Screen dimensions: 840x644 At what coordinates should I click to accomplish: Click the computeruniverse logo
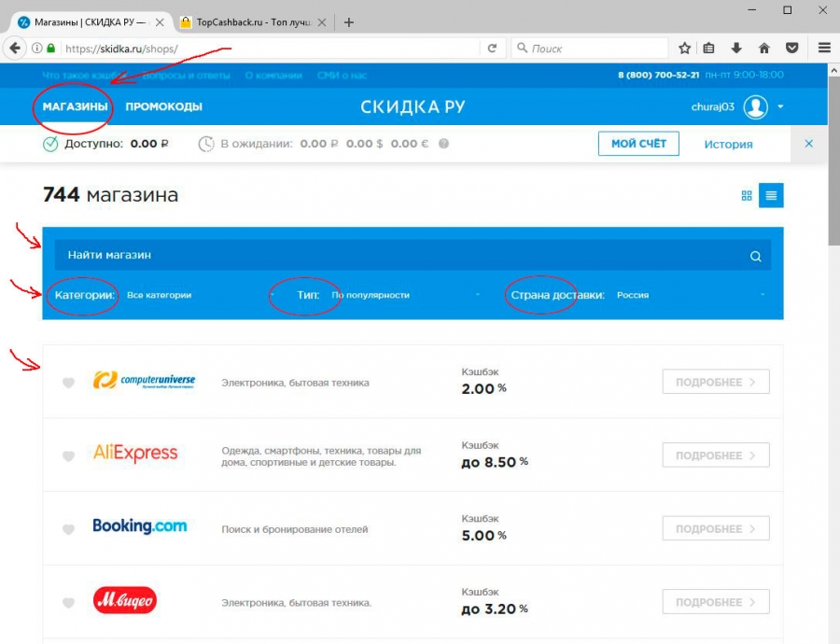coord(144,381)
